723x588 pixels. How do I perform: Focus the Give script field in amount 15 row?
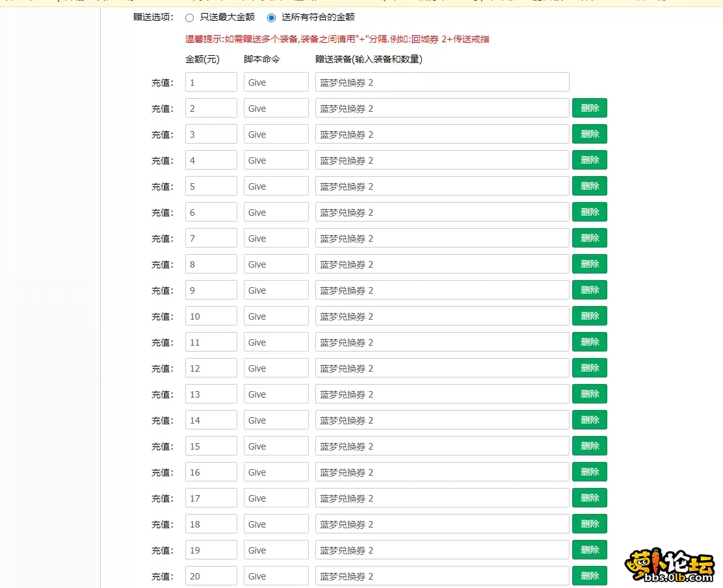[276, 446]
